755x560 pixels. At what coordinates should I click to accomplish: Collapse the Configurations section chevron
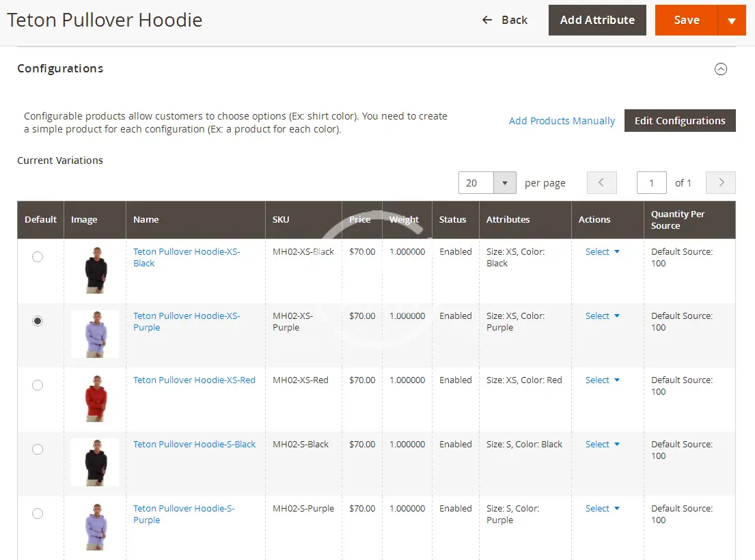(720, 69)
